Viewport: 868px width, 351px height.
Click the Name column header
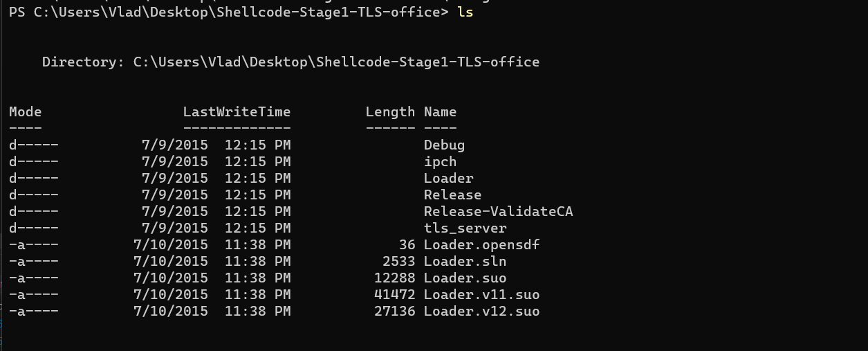point(440,112)
